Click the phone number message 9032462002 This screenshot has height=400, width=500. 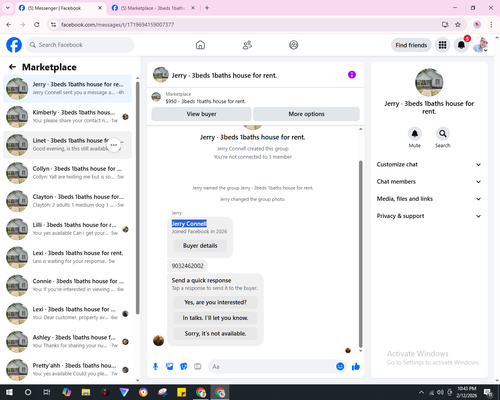point(187,266)
